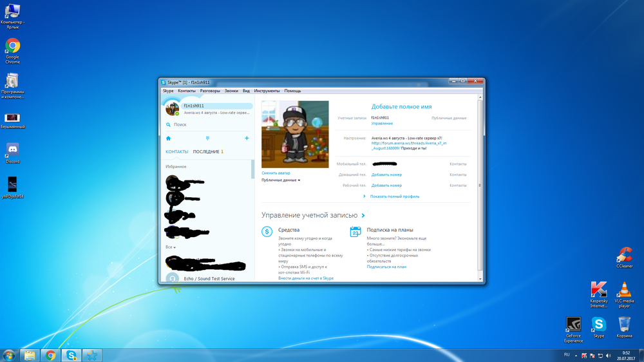Open the Инструменты menu

tap(267, 91)
